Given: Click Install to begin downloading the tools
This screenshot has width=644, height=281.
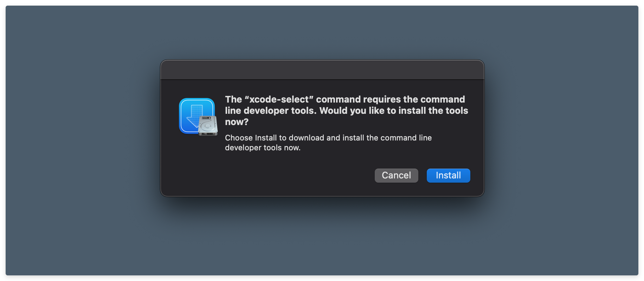Looking at the screenshot, I should 448,175.
